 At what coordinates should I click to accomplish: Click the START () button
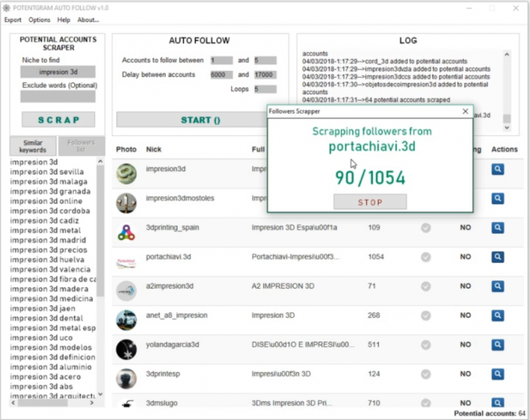pyautogui.click(x=200, y=120)
